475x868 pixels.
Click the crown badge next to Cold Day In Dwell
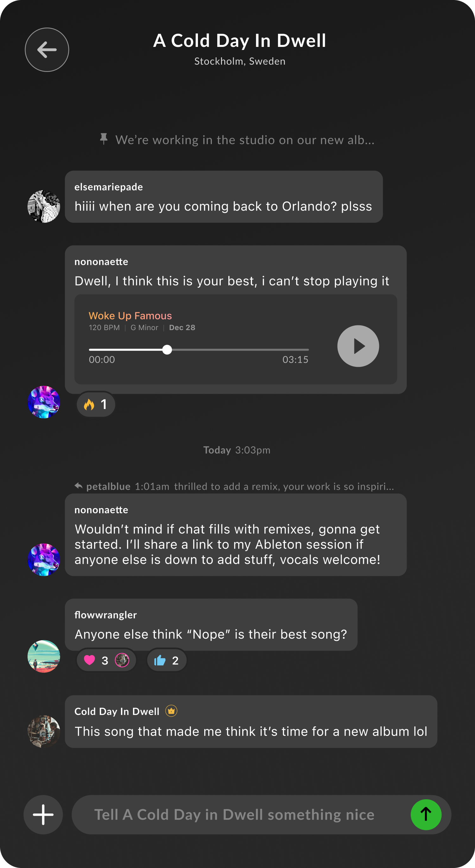pyautogui.click(x=171, y=711)
